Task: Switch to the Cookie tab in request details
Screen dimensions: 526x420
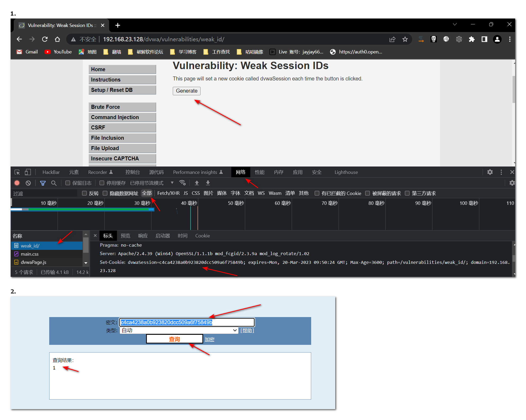Action: pyautogui.click(x=202, y=236)
